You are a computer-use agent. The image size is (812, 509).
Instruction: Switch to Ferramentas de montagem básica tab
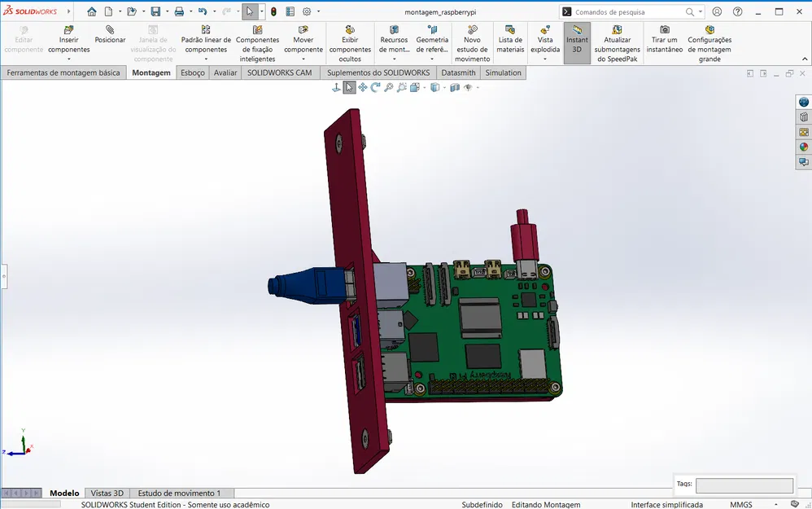(x=63, y=72)
